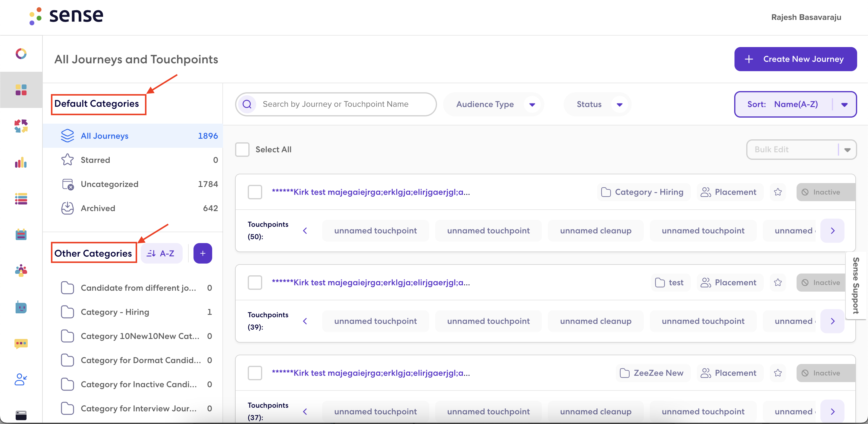Star the Category - Hiring journey

point(778,192)
